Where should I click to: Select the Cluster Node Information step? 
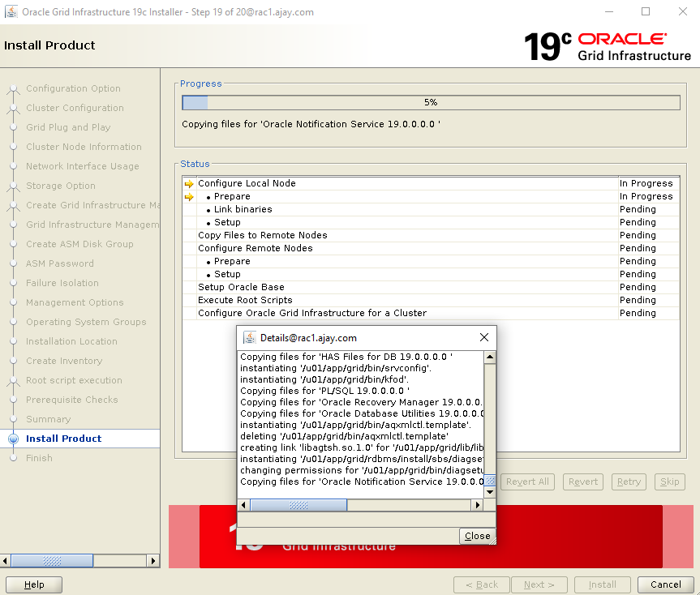point(84,147)
